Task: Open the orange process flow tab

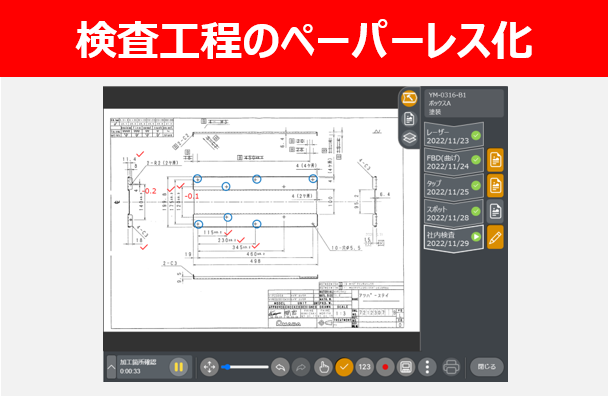Action: pos(409,98)
